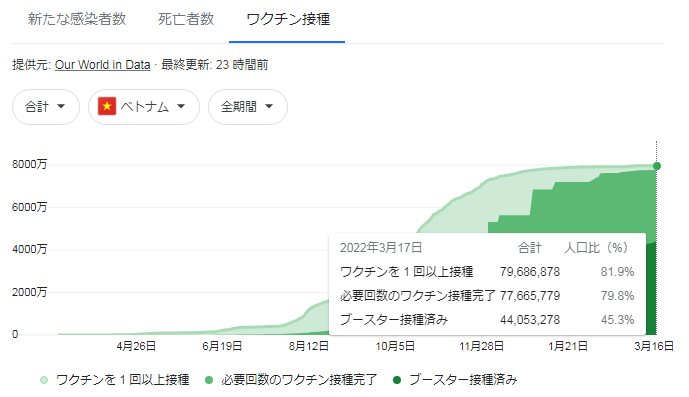Click the 6000万 y-axis label
The height and width of the screenshot is (397, 689).
[x=29, y=207]
